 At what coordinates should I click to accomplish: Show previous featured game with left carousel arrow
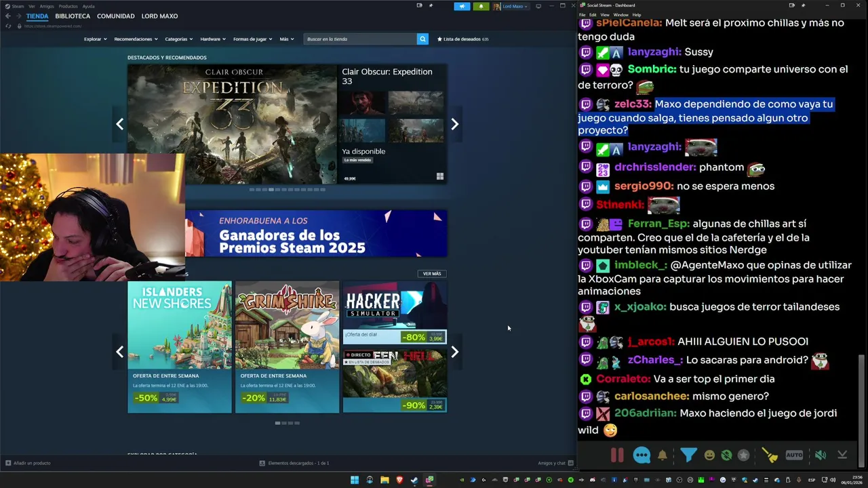[120, 124]
